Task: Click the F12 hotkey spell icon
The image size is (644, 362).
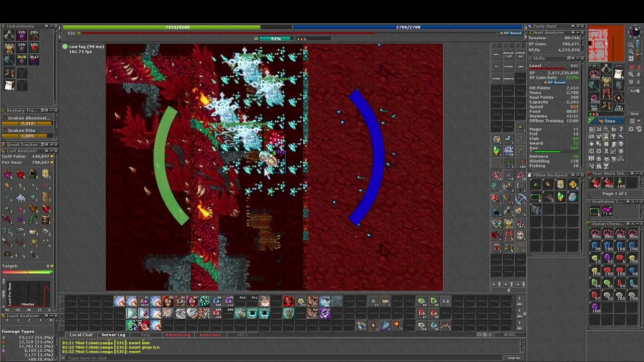Action: pyautogui.click(x=264, y=301)
